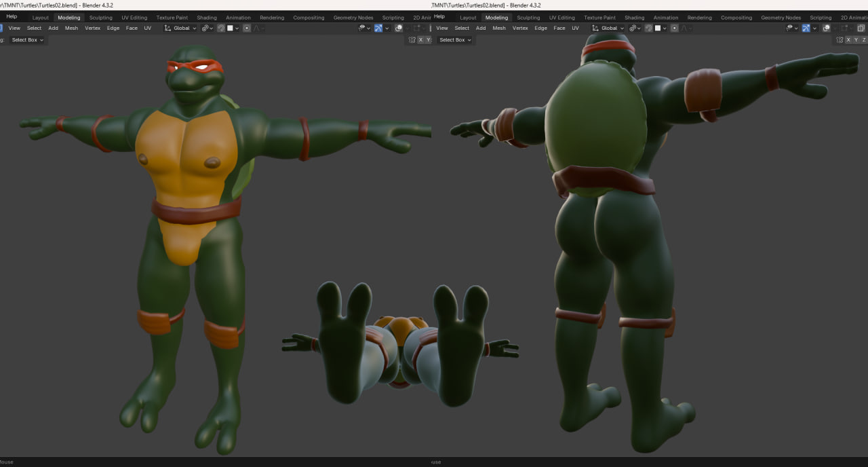Image resolution: width=868 pixels, height=467 pixels.
Task: Open transform orientation Global dropdown, left window
Action: [x=180, y=28]
